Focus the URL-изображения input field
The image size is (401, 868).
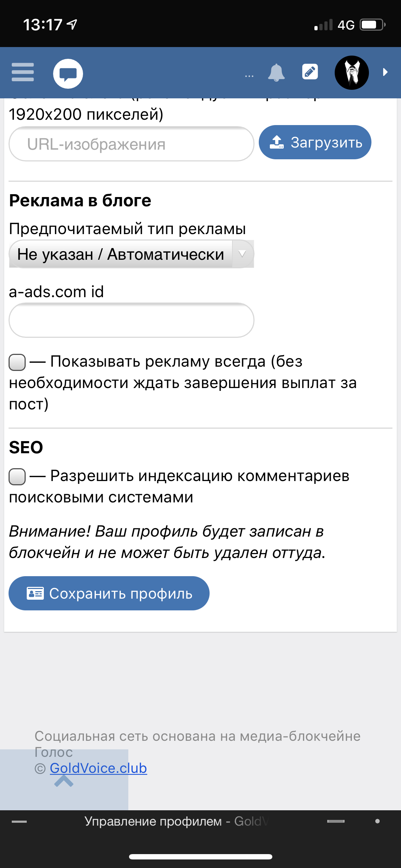pyautogui.click(x=131, y=144)
